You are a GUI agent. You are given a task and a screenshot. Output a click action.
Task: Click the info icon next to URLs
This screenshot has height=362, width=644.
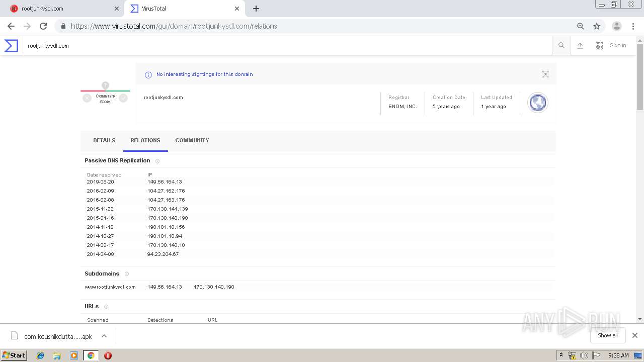point(106,307)
